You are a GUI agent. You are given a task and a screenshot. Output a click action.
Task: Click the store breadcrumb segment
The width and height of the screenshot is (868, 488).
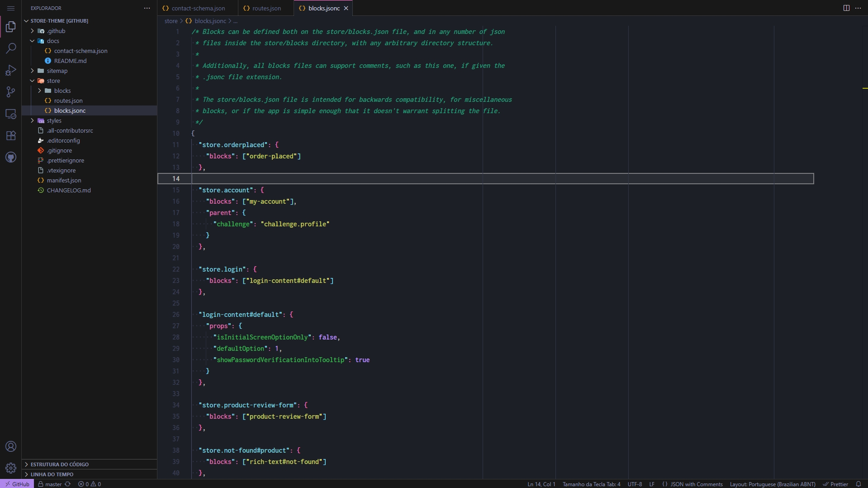point(171,21)
